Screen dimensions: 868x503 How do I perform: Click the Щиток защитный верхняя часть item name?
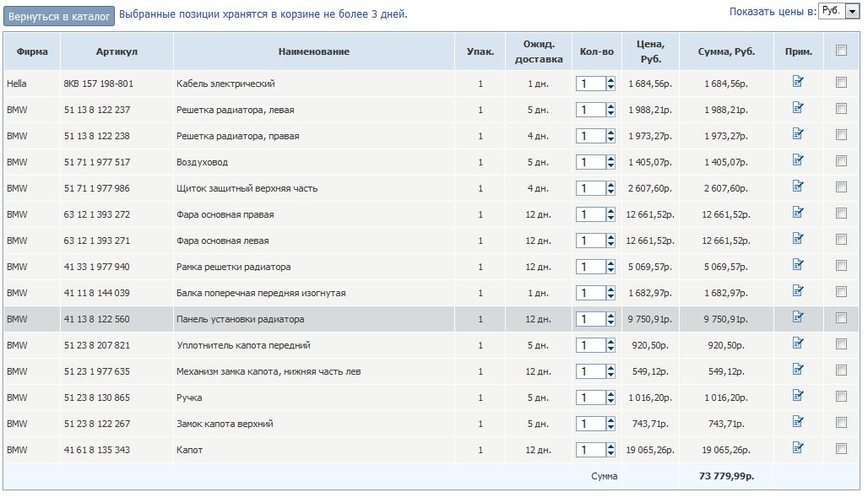pyautogui.click(x=247, y=188)
